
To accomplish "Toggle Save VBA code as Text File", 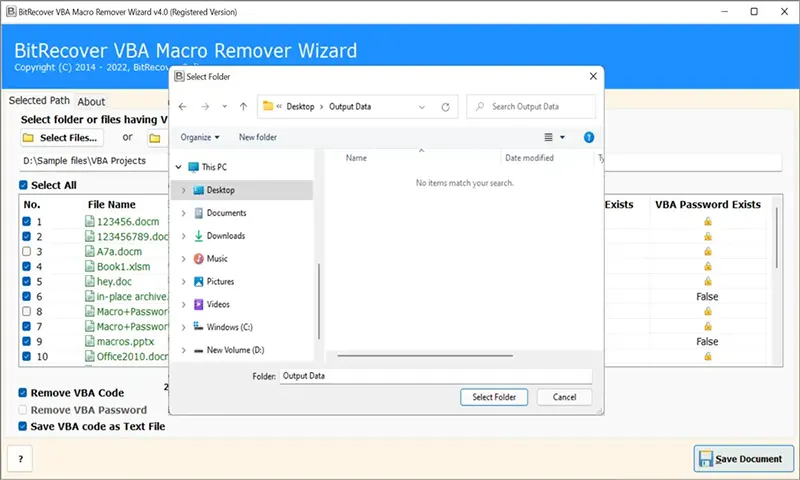I will [24, 426].
